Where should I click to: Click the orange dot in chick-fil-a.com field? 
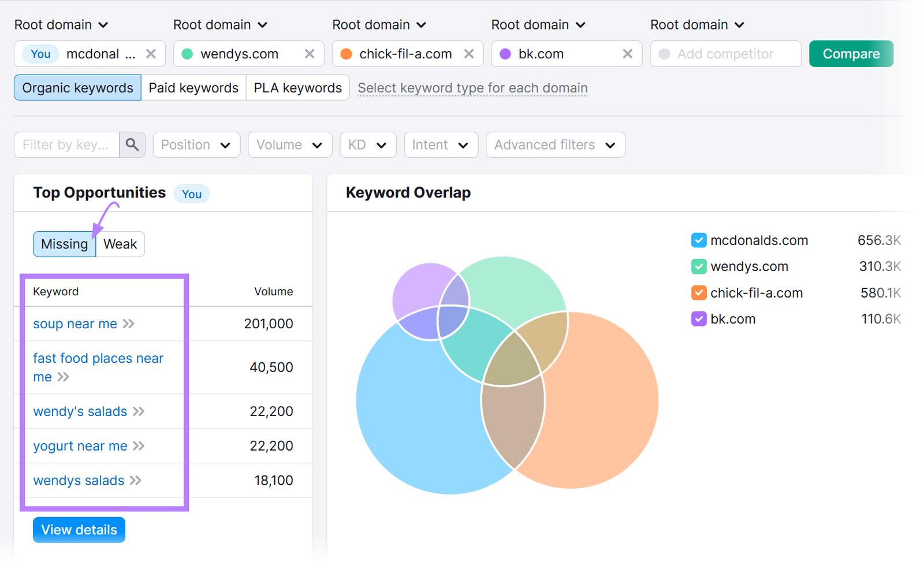point(346,54)
